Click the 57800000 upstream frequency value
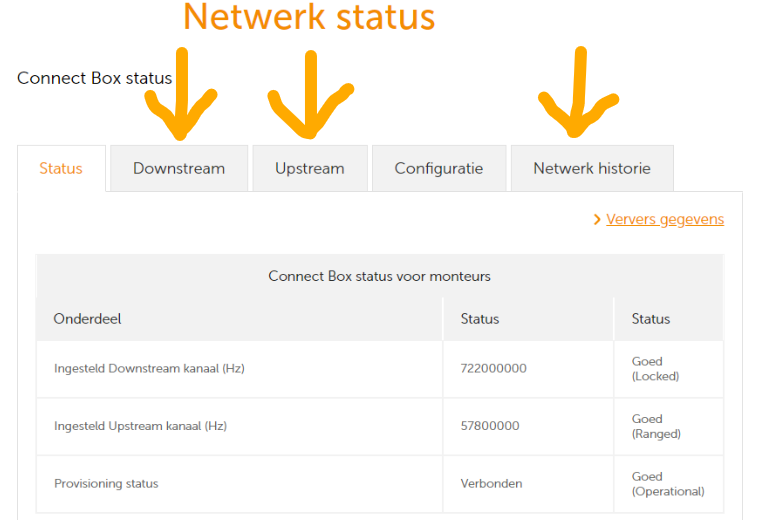769x520 pixels. [x=490, y=426]
